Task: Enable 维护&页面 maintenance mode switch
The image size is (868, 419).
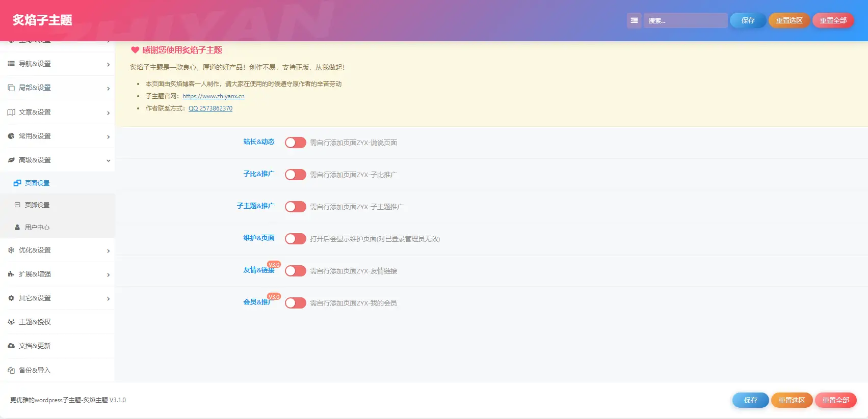Action: coord(296,239)
